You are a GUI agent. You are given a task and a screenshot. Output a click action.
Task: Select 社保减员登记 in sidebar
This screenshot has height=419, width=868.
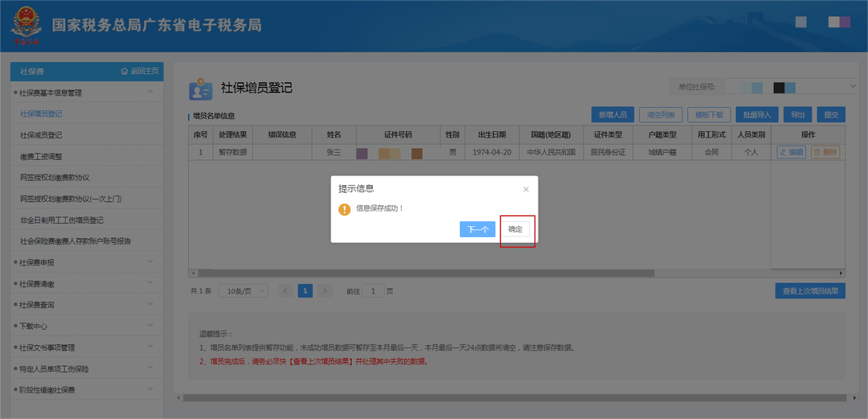(x=41, y=134)
